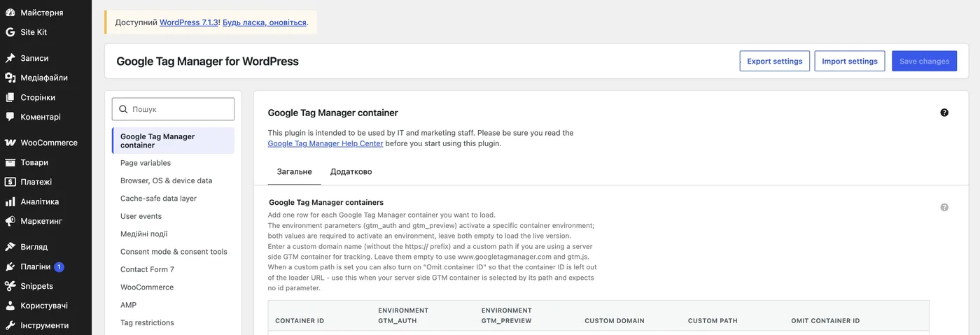Click the Користувачі user icon

(x=10, y=306)
